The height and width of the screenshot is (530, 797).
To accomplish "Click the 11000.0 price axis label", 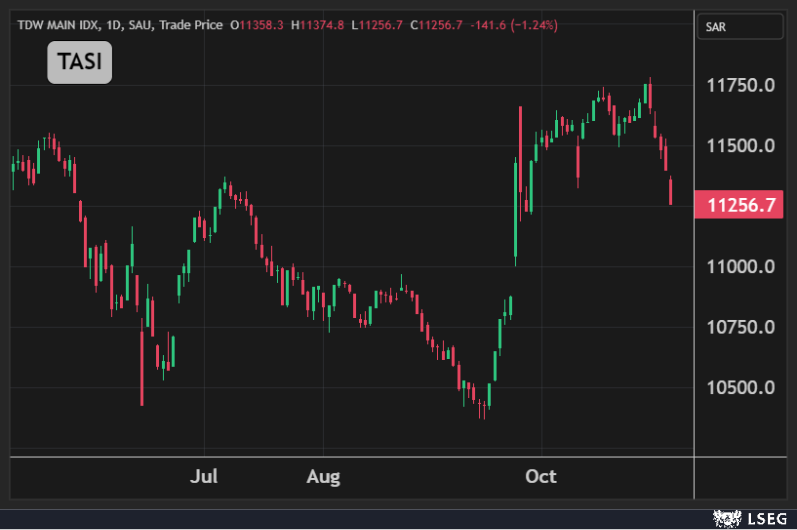I will point(741,267).
